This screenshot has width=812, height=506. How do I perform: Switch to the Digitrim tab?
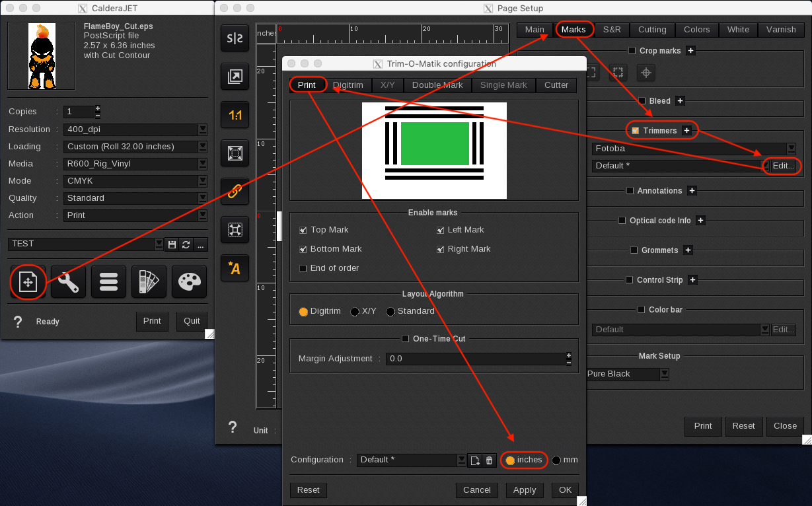pyautogui.click(x=348, y=85)
